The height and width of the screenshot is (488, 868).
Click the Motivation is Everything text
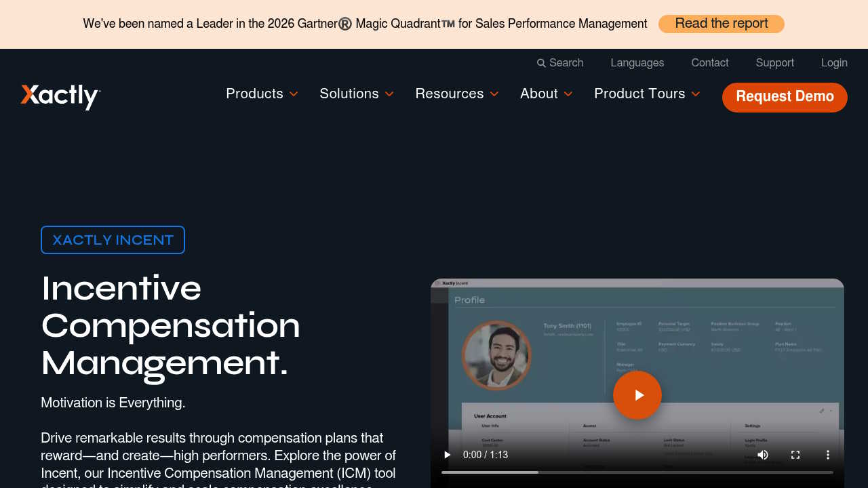tap(113, 403)
